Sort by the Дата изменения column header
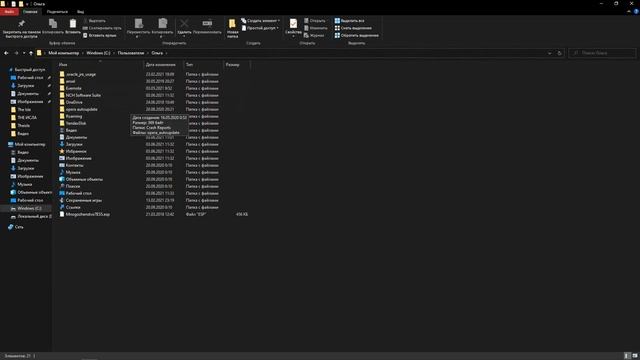Image resolution: width=640 pixels, height=360 pixels. pos(163,64)
